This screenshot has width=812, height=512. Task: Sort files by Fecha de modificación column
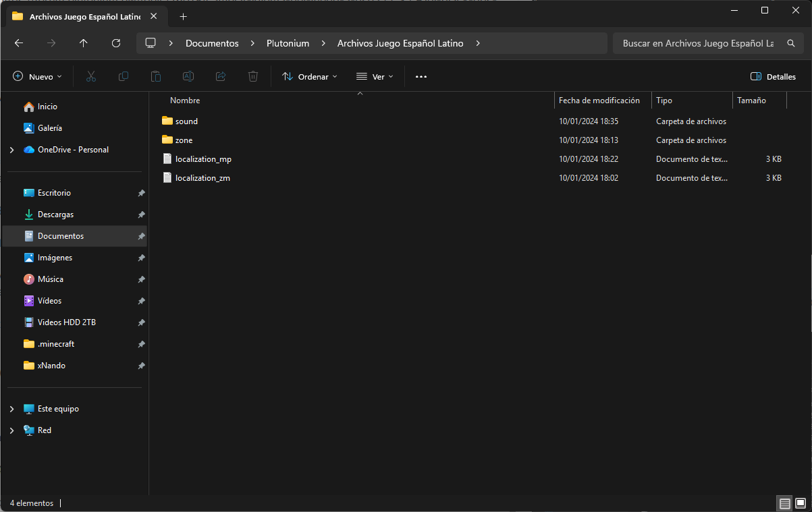(599, 101)
